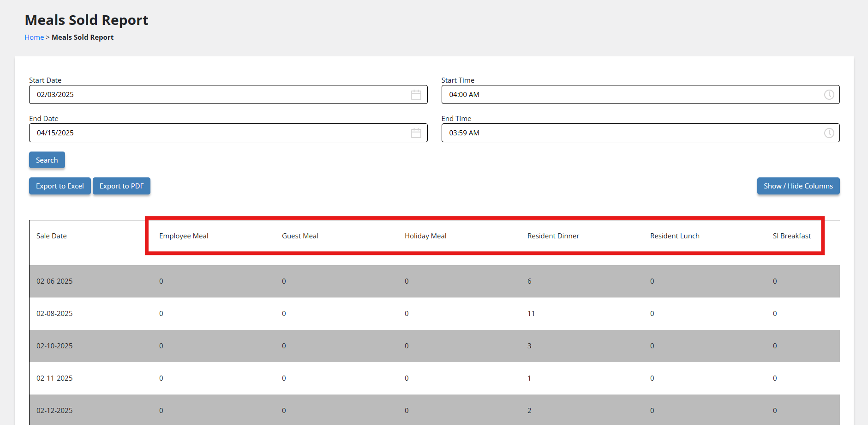Sort by the Resident Lunch column header
The width and height of the screenshot is (868, 425).
[x=675, y=236]
